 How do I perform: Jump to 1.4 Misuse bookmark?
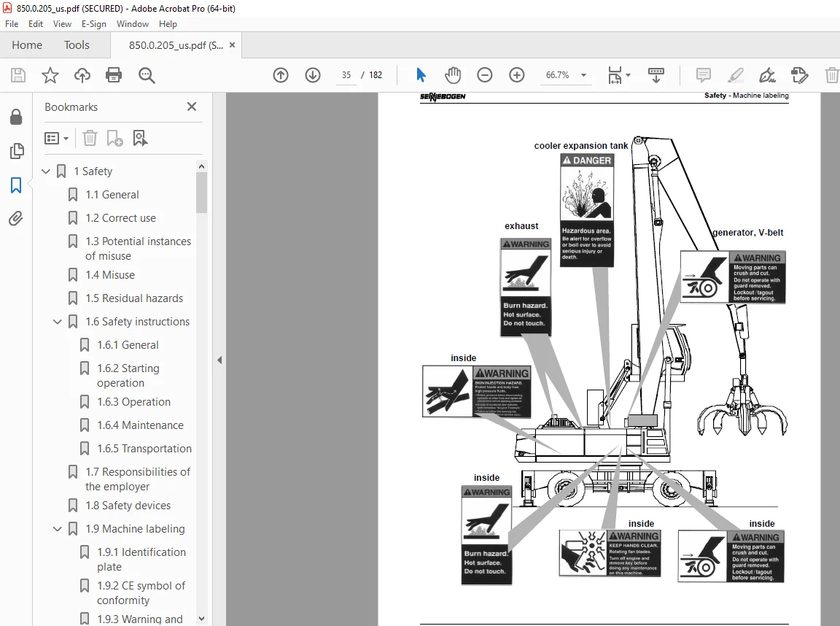(110, 275)
